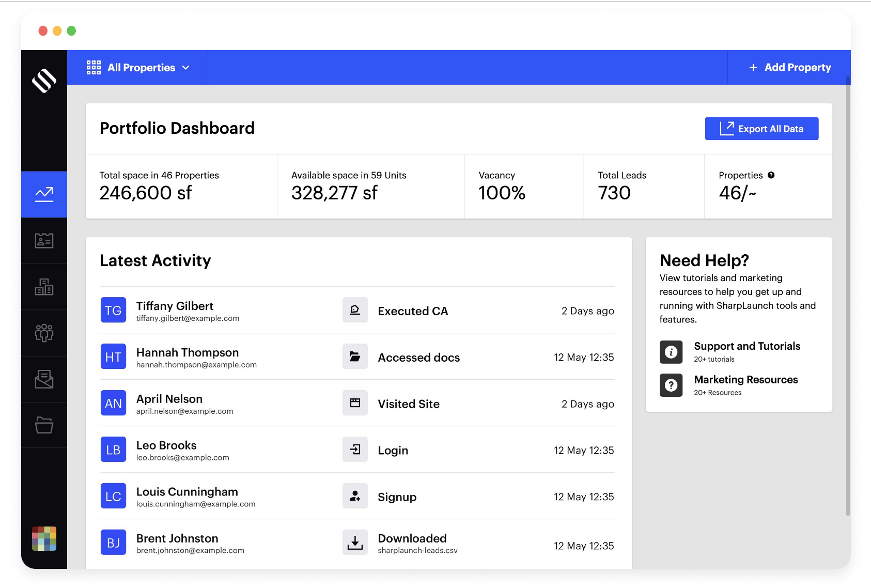This screenshot has height=588, width=871.
Task: Open the contacts card sidebar icon
Action: 44,241
